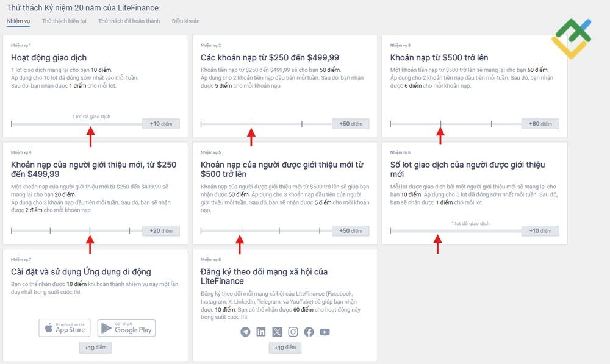610x364 pixels.
Task: Open the X (Twitter) social icon
Action: [x=277, y=332]
